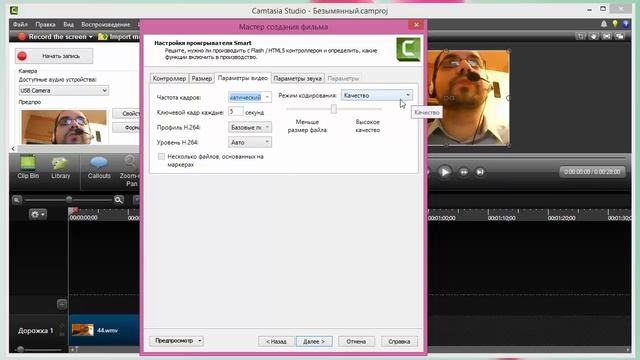Detach the preview window
640x360 pixels.
click(x=620, y=37)
